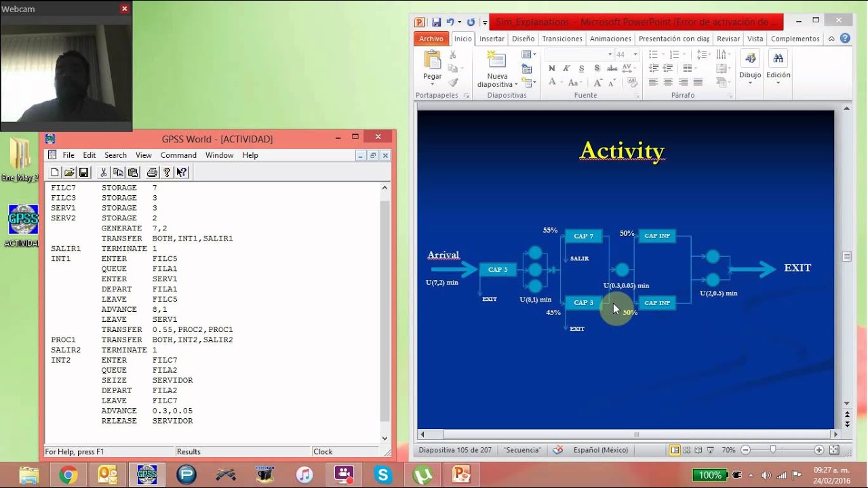
Task: Click zoom out minus button in PowerPoint
Action: pos(746,450)
